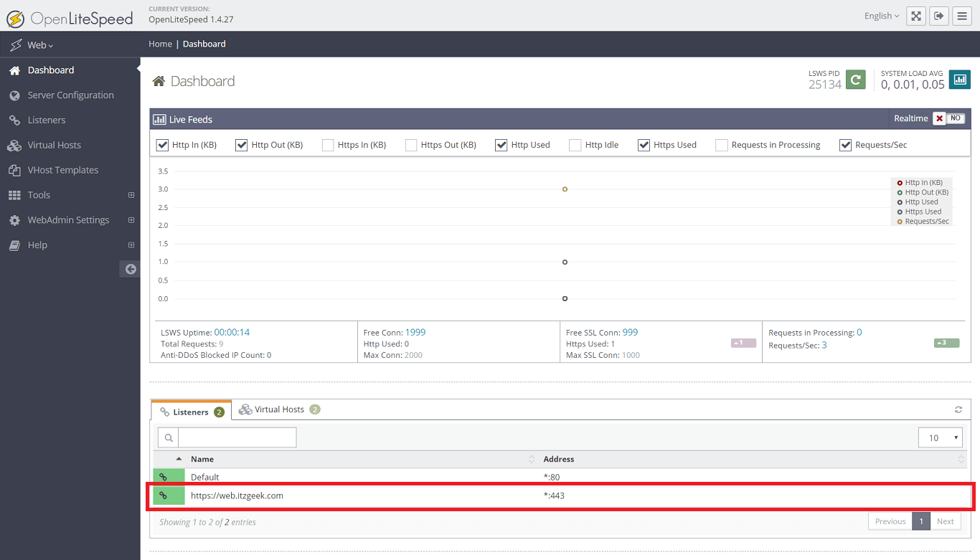Check the Http Idle checkbox
980x560 pixels.
click(x=575, y=145)
